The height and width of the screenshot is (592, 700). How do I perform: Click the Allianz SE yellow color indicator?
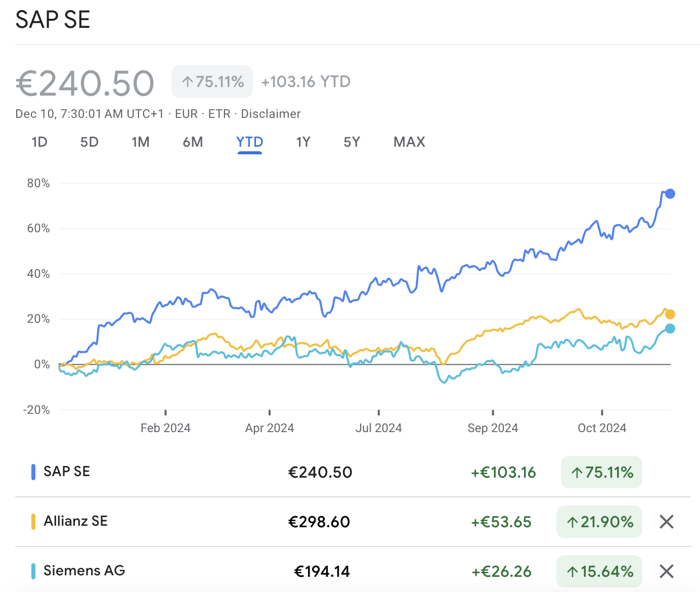[33, 522]
